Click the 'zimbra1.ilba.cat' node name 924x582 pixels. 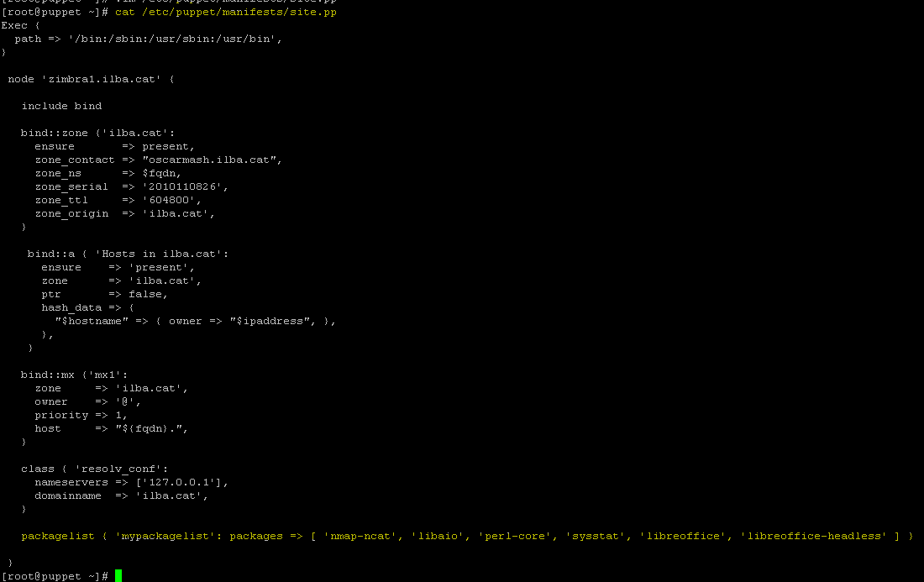tap(102, 79)
